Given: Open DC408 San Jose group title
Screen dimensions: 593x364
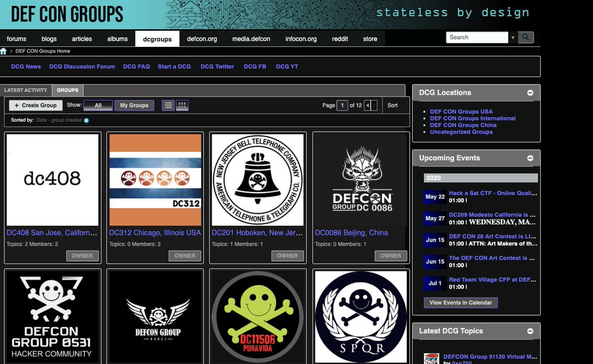Looking at the screenshot, I should [52, 233].
